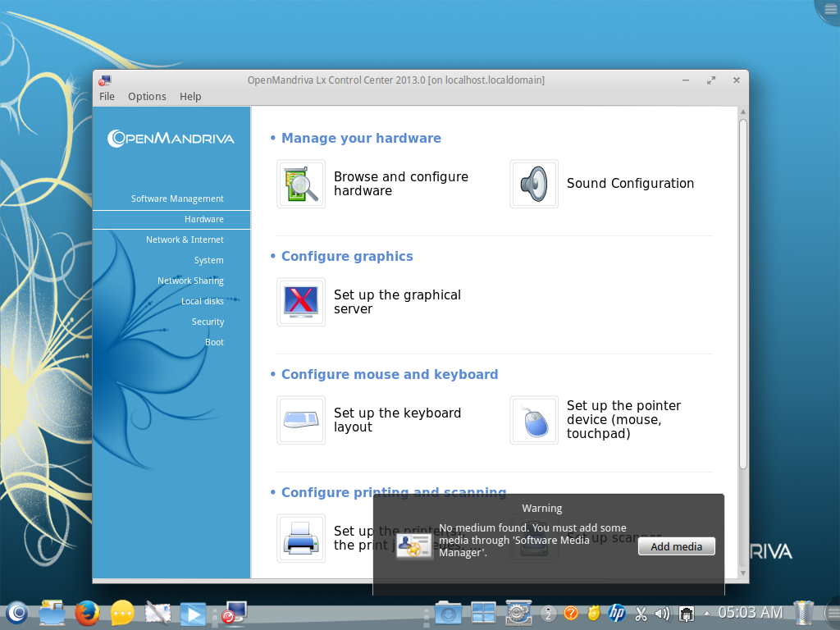The image size is (840, 630).
Task: Open the trash can in the panel
Action: coord(803,612)
